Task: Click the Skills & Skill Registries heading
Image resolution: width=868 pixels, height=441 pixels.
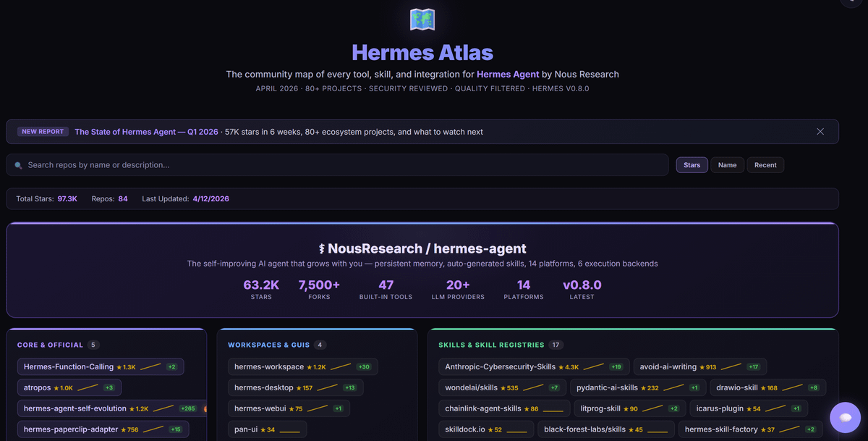Action: (491, 345)
